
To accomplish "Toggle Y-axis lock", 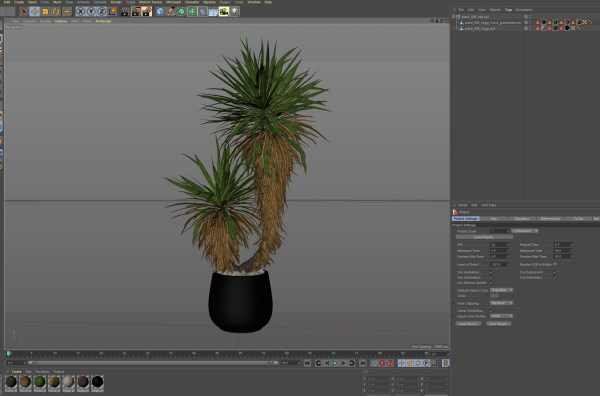I will click(x=91, y=11).
